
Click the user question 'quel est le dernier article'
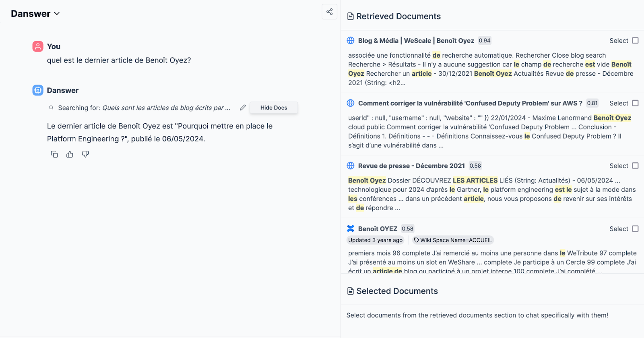[x=119, y=60]
